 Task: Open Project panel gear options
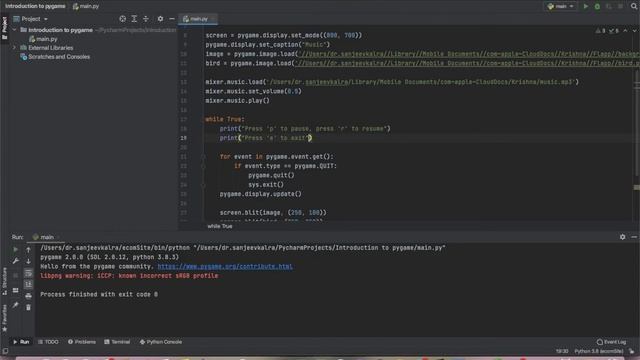(160, 19)
